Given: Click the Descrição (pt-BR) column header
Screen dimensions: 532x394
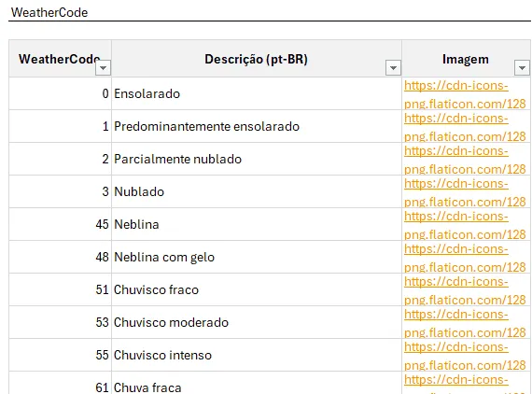Looking at the screenshot, I should (257, 59).
